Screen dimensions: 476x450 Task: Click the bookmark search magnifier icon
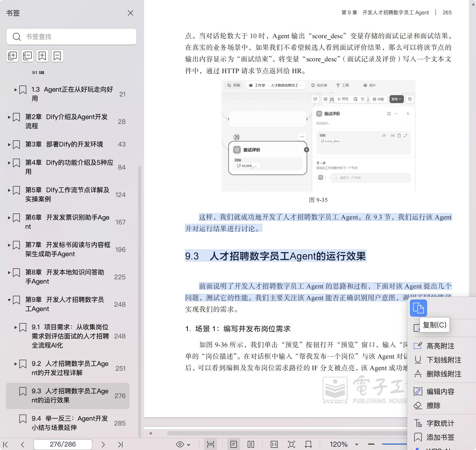(x=17, y=37)
